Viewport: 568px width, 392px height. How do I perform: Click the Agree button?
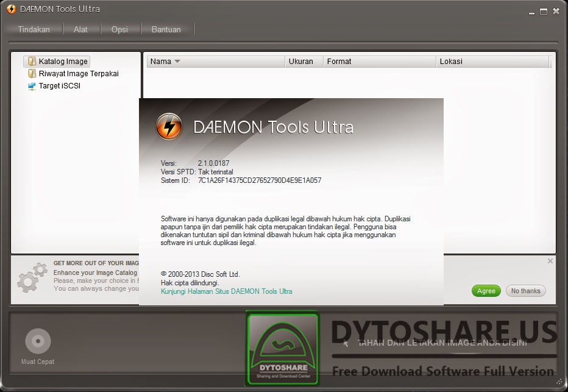point(486,291)
